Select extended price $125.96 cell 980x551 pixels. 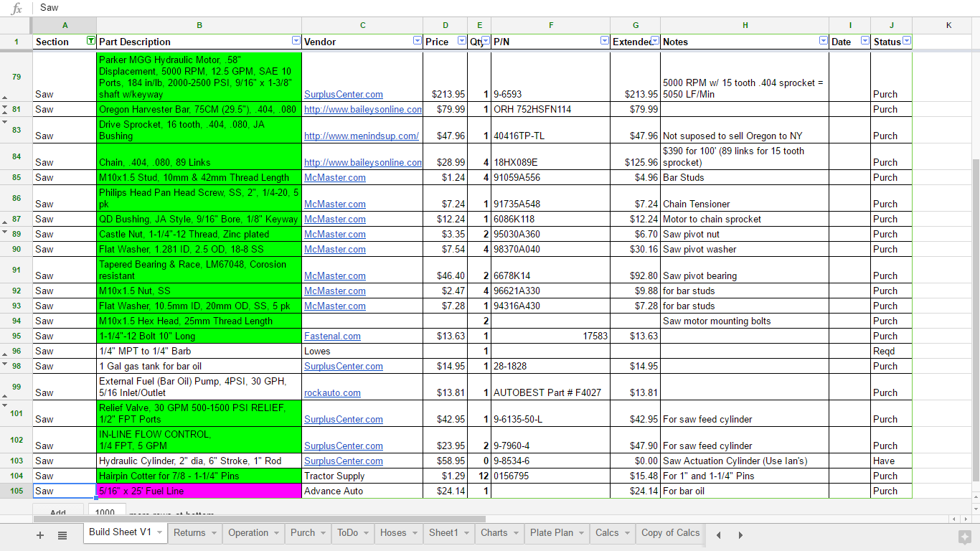(x=635, y=156)
